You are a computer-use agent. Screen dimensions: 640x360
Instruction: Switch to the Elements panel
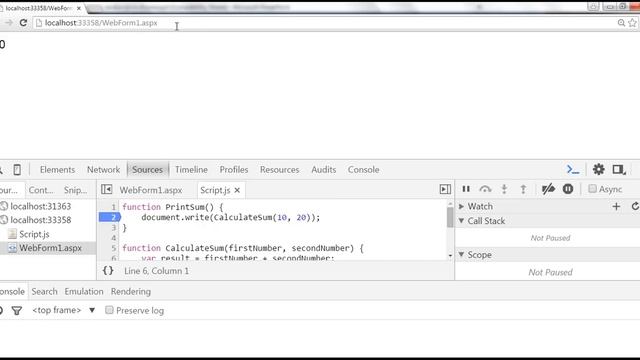pyautogui.click(x=57, y=169)
